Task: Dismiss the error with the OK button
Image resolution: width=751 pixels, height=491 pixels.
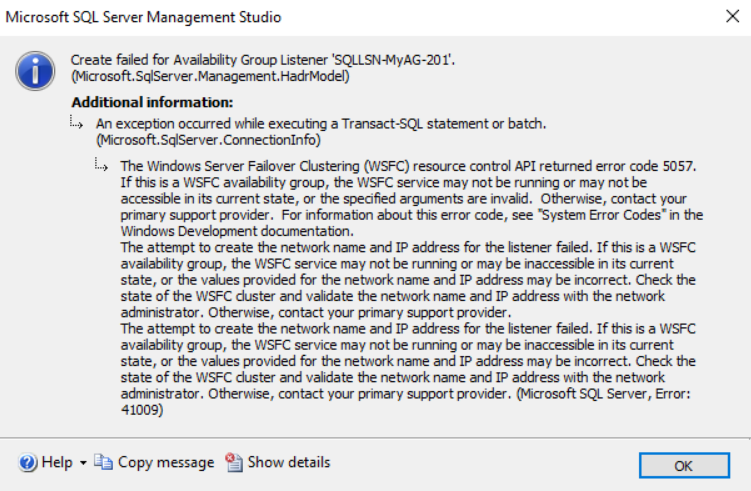Action: point(683,465)
